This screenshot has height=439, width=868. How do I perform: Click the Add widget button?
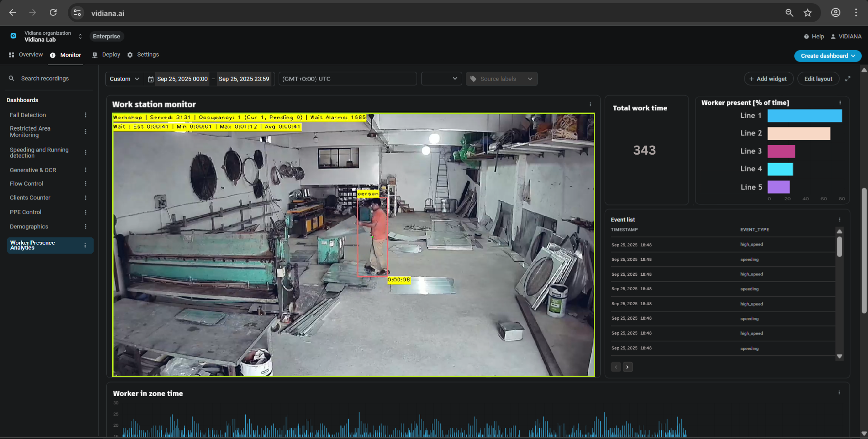(x=768, y=79)
